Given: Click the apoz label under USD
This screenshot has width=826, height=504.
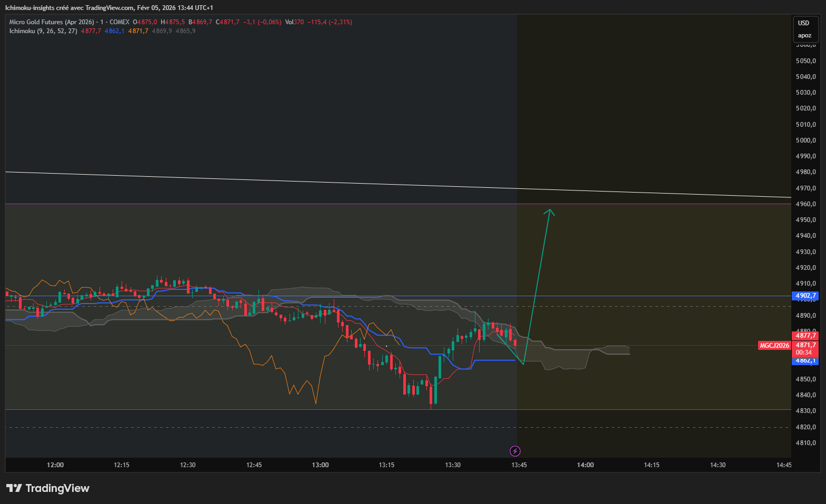Looking at the screenshot, I should [x=804, y=36].
